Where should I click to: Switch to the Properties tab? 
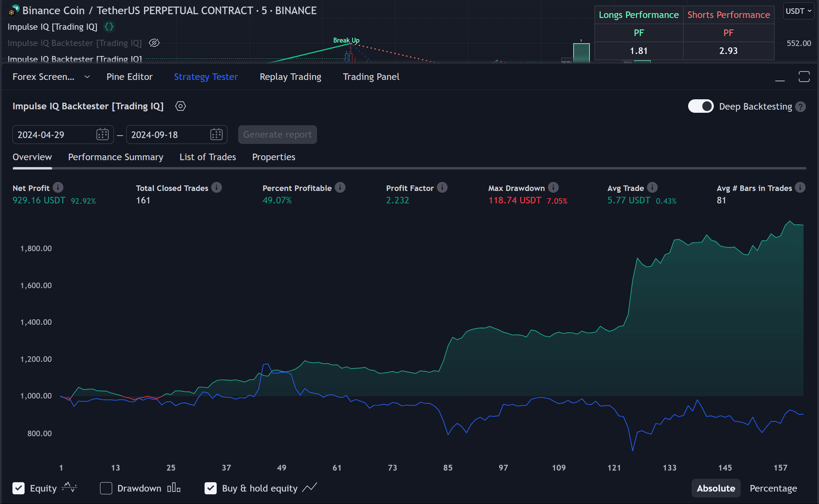(274, 157)
